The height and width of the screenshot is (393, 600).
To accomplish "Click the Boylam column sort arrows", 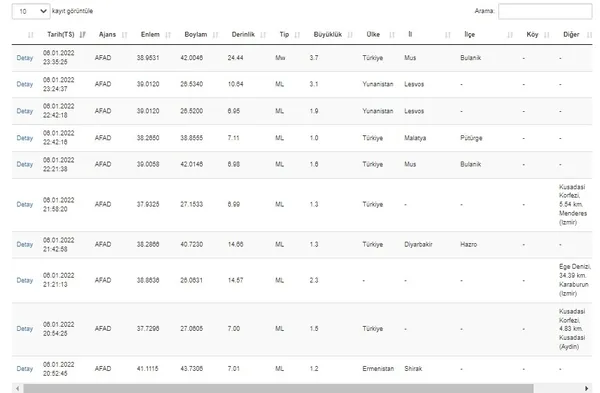I will [x=215, y=35].
